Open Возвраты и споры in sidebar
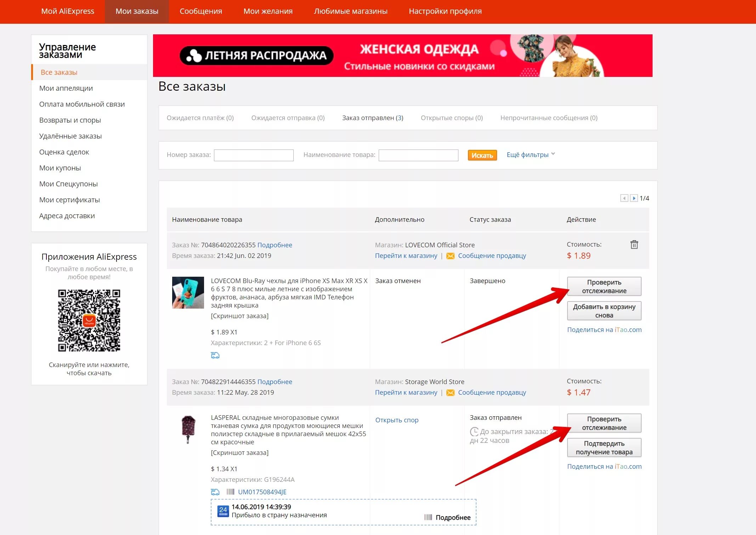 pyautogui.click(x=70, y=120)
